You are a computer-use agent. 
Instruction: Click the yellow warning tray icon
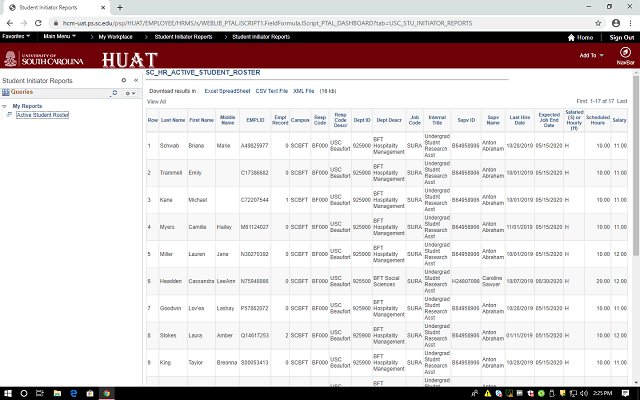coord(487,393)
